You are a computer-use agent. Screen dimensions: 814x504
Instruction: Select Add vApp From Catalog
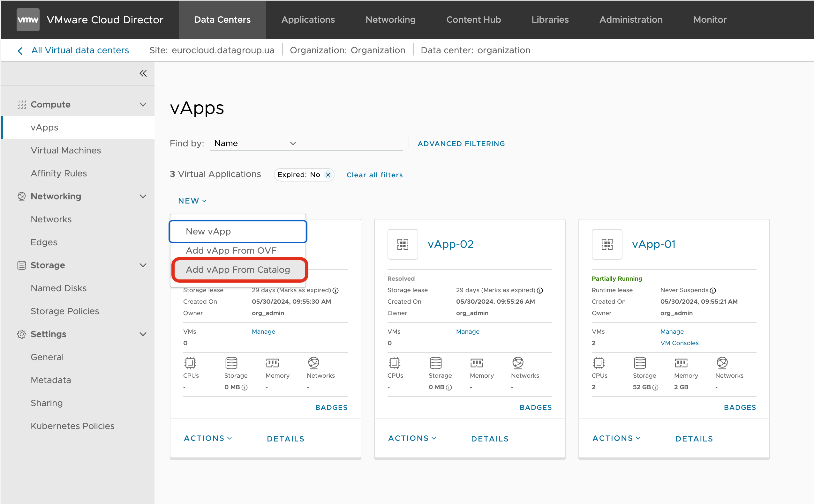pyautogui.click(x=238, y=270)
